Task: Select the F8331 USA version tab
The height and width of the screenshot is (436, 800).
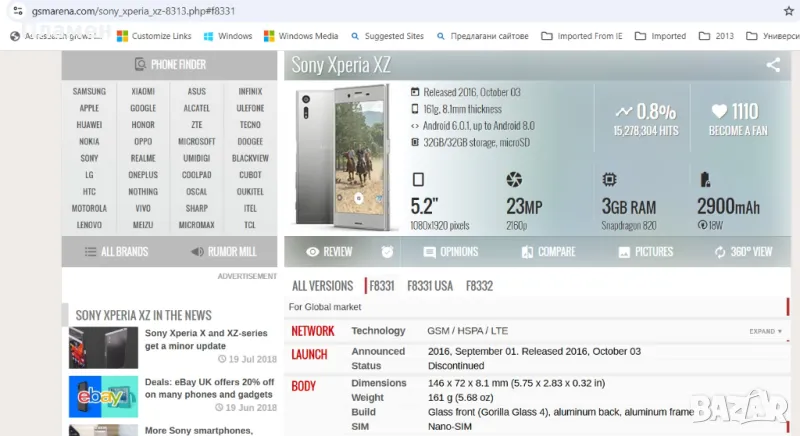Action: 429,286
